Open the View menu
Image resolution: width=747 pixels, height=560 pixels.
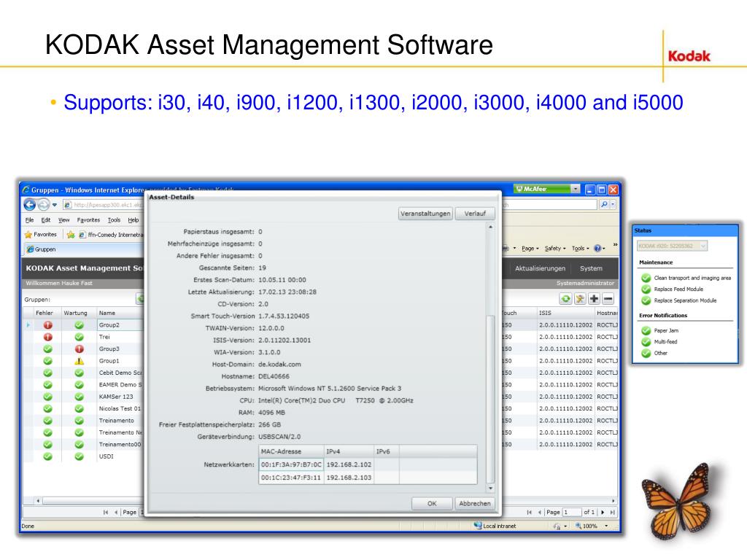tap(64, 220)
